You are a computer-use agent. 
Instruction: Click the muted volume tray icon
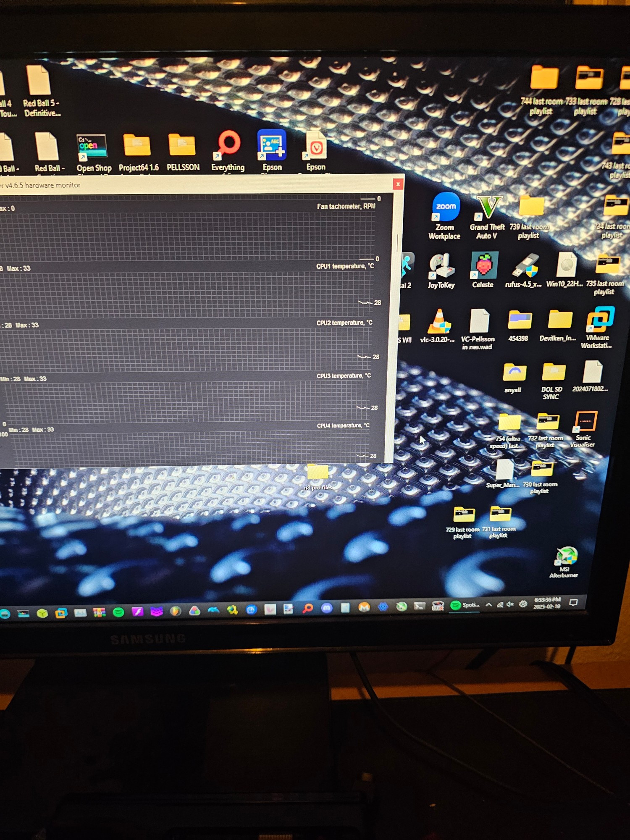click(510, 604)
